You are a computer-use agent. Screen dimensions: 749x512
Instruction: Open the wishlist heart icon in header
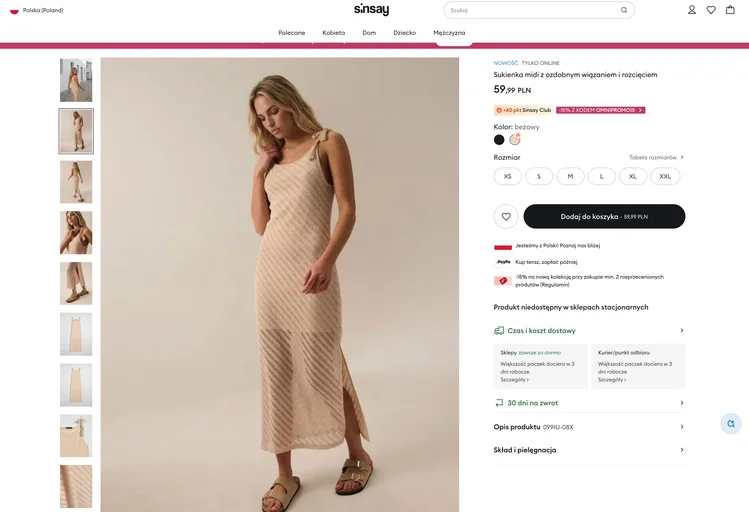coord(711,10)
